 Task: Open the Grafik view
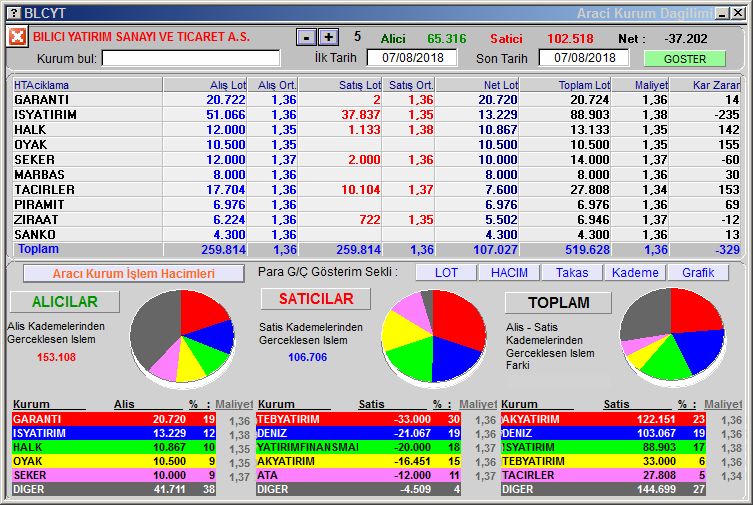698,273
